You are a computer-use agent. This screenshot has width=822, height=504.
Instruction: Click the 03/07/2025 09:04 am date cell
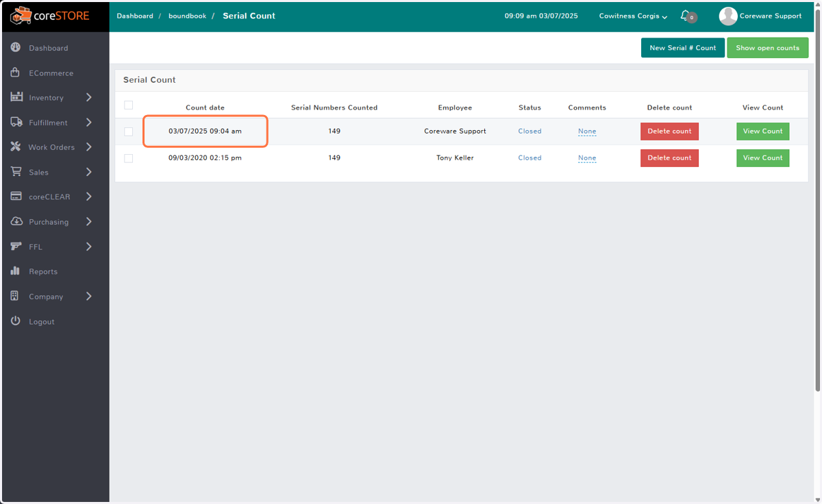click(x=205, y=131)
